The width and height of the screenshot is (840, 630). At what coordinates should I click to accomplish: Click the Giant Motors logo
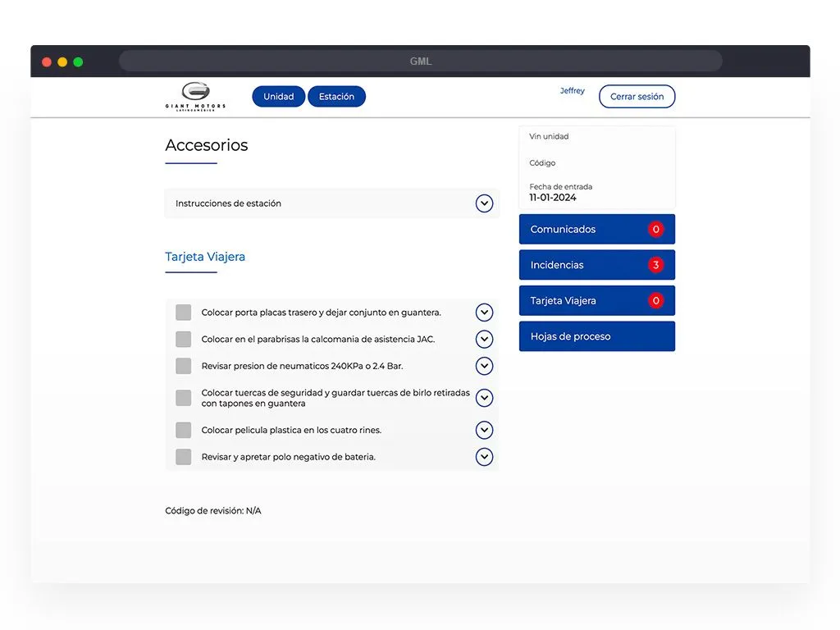pos(195,96)
